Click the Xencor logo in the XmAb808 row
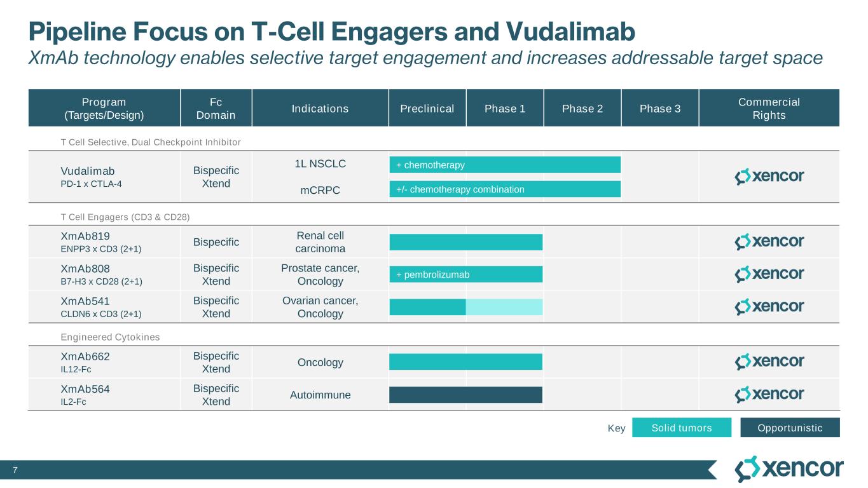This screenshot has width=868, height=488. pos(769,274)
